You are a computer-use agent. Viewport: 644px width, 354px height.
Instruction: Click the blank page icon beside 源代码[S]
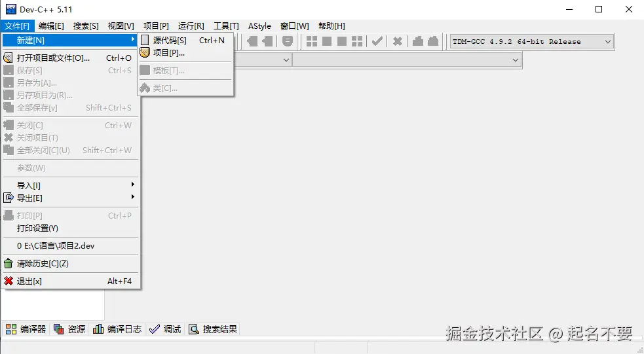(145, 40)
